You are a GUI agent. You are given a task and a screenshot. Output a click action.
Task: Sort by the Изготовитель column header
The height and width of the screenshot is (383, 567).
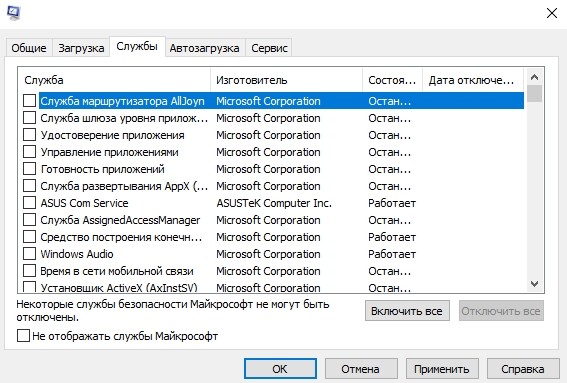click(286, 80)
